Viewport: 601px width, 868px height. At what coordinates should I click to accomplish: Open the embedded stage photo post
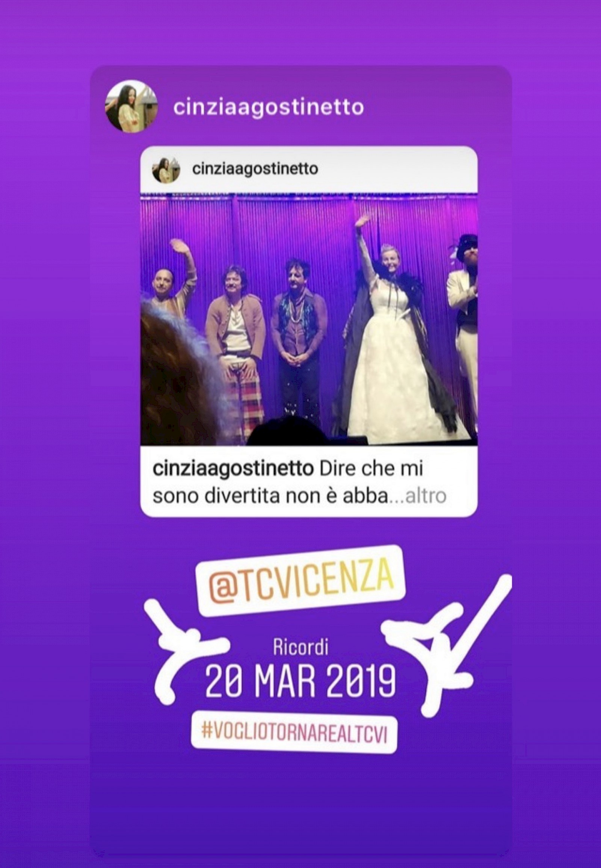309,319
